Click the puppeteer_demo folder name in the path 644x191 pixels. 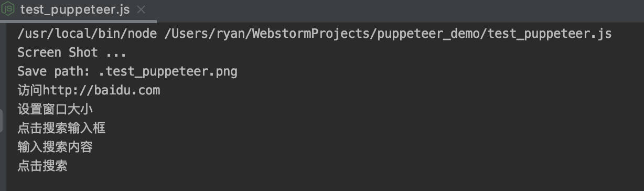(430, 34)
